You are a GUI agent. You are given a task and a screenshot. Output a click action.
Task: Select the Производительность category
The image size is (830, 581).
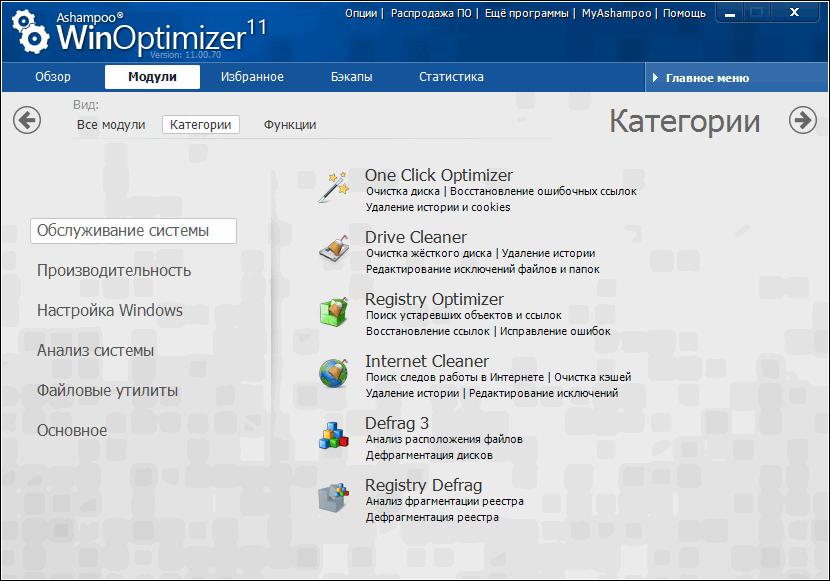pos(114,271)
